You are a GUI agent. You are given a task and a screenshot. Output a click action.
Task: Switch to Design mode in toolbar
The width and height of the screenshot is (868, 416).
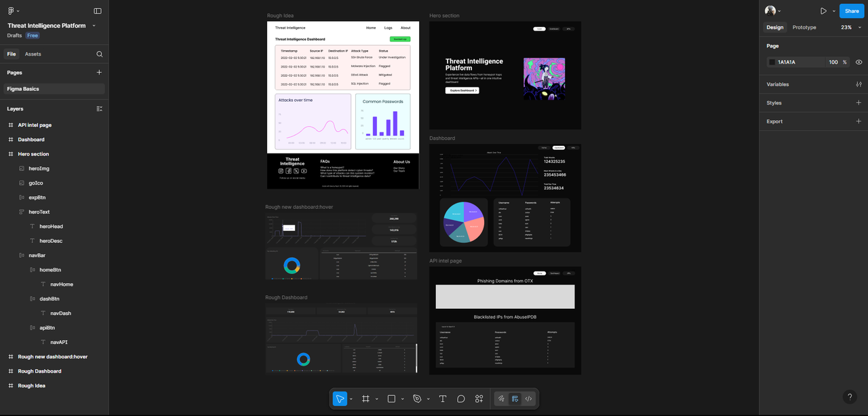(515, 399)
